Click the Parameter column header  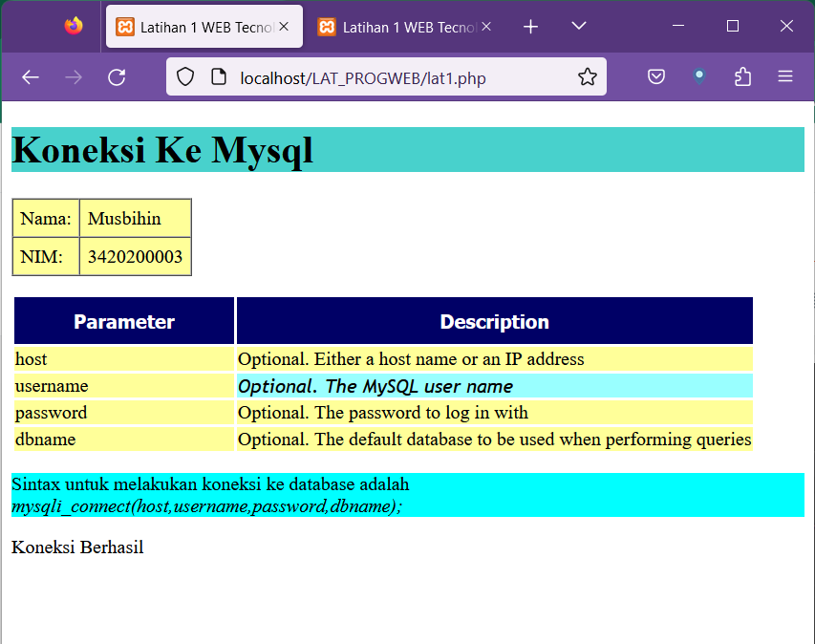pyautogui.click(x=124, y=321)
